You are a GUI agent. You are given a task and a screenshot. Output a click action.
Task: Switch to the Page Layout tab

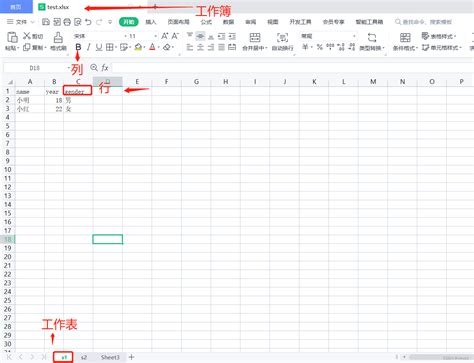[x=178, y=22]
